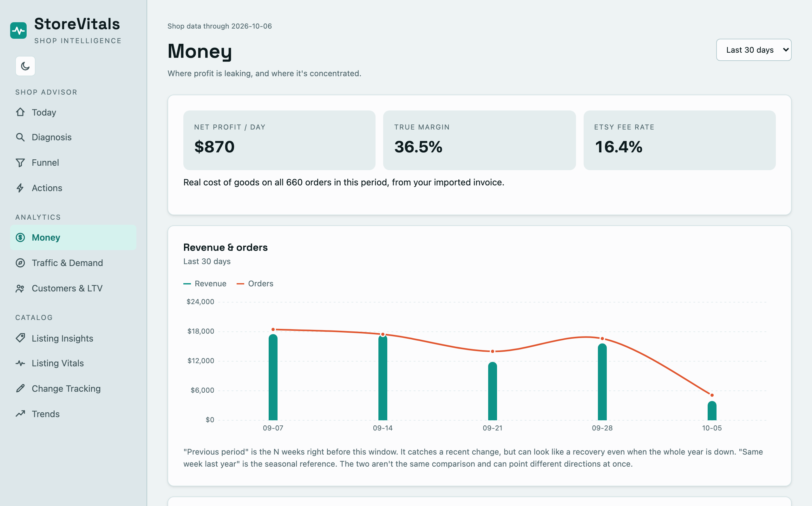Image resolution: width=812 pixels, height=506 pixels.
Task: Click the 09-21 revenue bar
Action: 492,391
